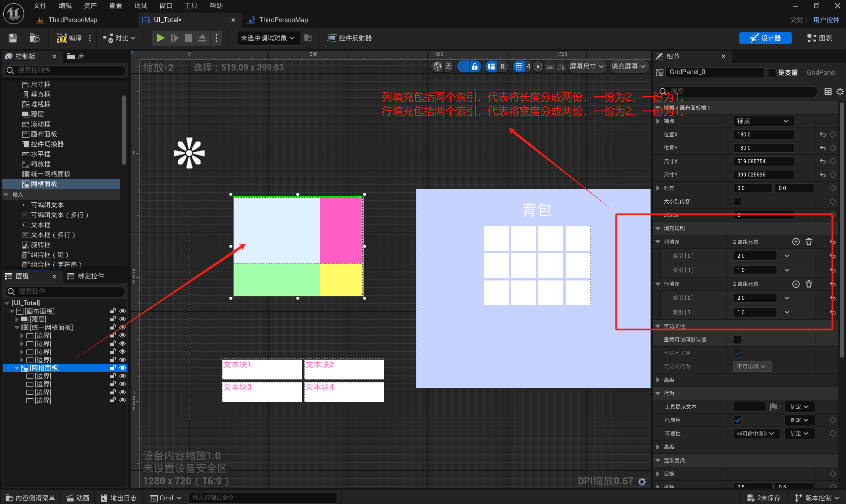This screenshot has height=504, width=846.
Task: Open 用户控件 parent class link
Action: [x=826, y=20]
